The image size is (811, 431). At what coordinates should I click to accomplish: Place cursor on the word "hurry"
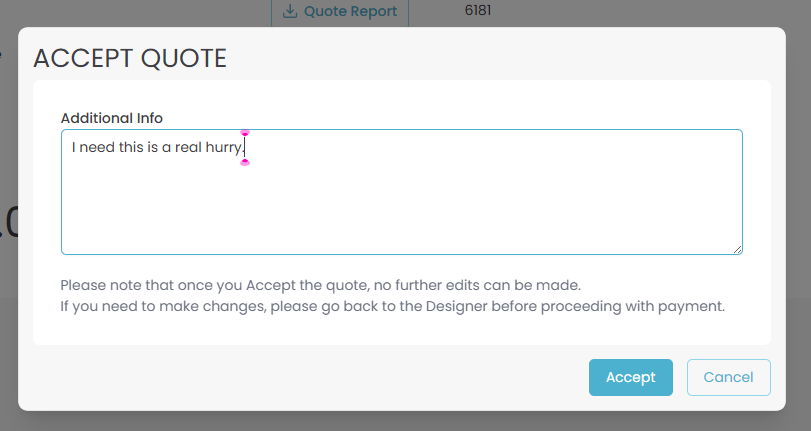tap(223, 148)
